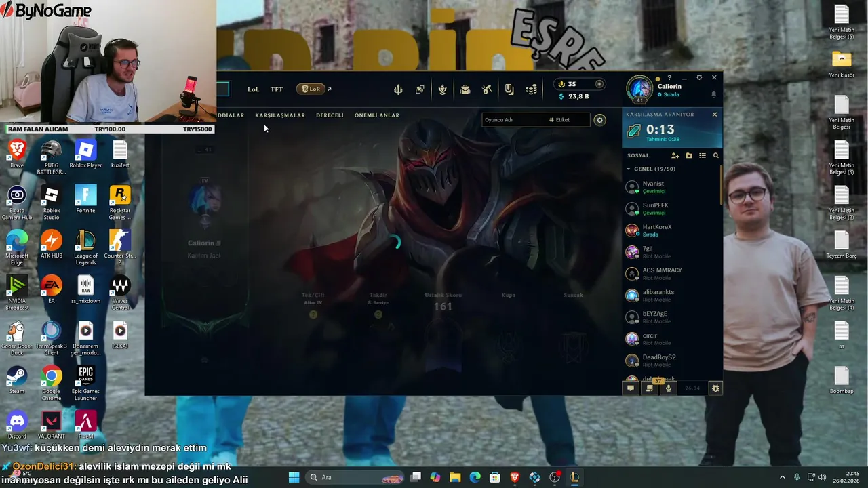The width and height of the screenshot is (868, 488).
Task: Open the Yeni klasör desktop folder
Action: pos(842,64)
